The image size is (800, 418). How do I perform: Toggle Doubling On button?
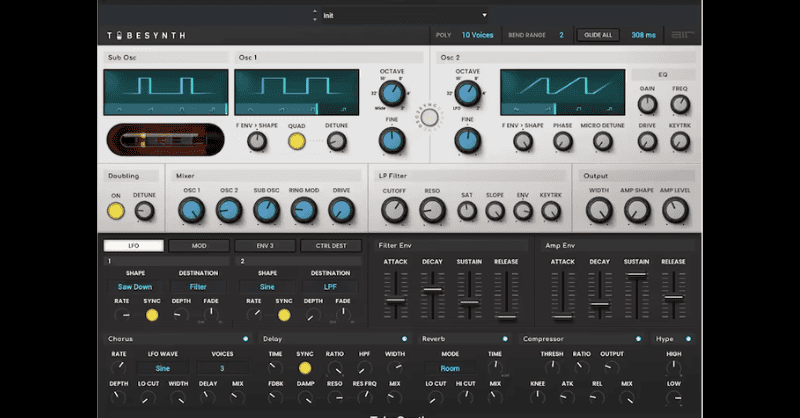pos(116,211)
